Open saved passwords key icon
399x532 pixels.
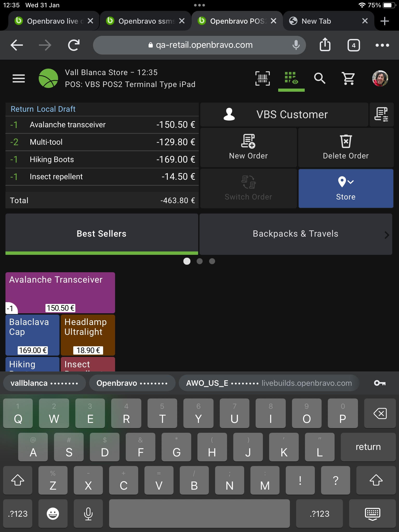click(380, 383)
